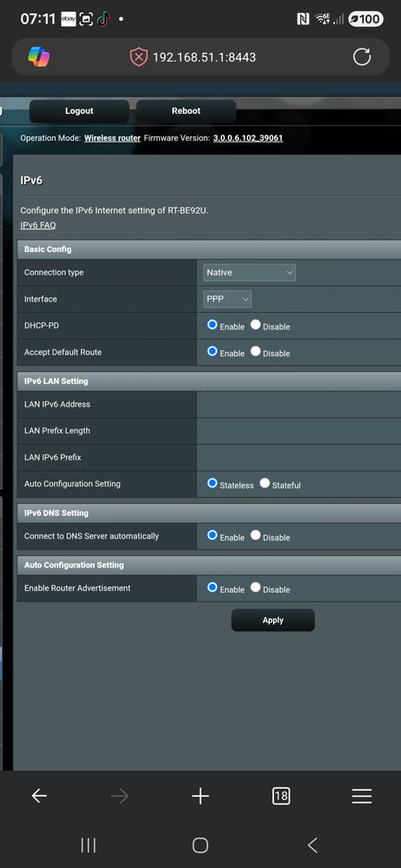Open the browser hamburger menu

point(362,796)
